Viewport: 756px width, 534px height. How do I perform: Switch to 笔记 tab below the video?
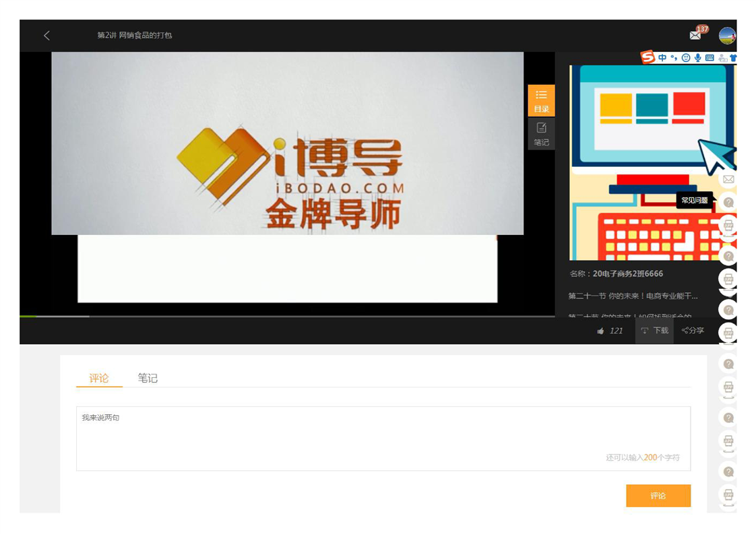[x=148, y=378]
